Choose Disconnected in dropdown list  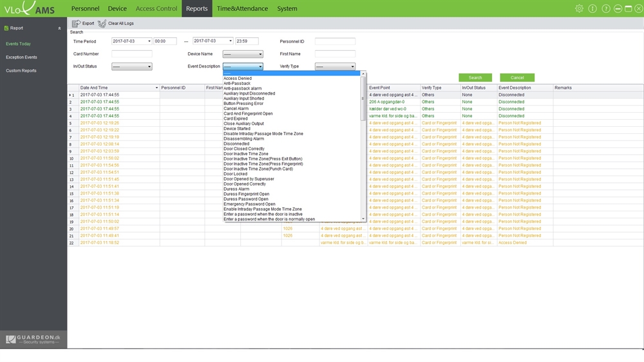point(236,144)
